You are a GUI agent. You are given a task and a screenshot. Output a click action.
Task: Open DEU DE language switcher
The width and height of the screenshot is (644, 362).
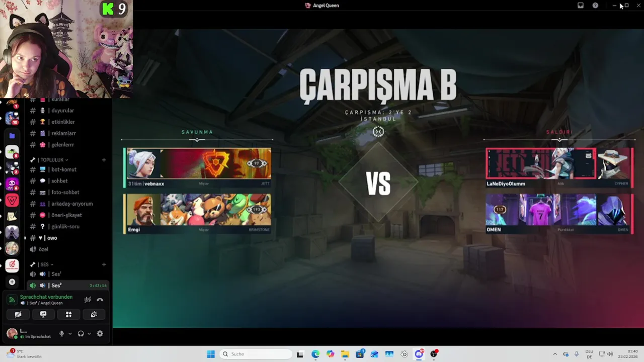[x=589, y=354]
